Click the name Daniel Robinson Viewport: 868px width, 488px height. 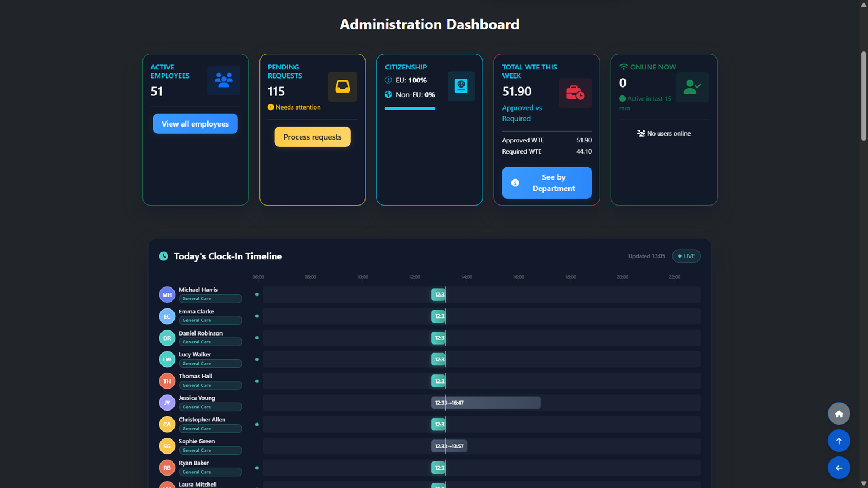201,333
